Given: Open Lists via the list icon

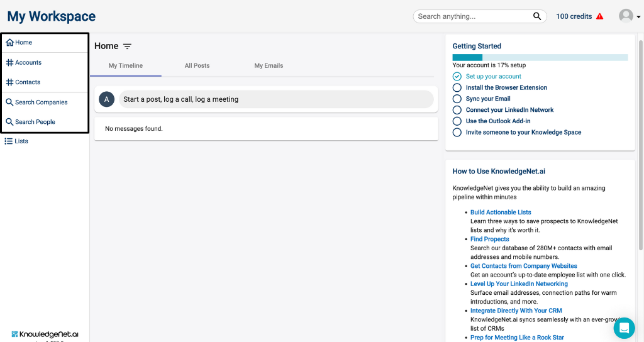Looking at the screenshot, I should click(x=9, y=141).
